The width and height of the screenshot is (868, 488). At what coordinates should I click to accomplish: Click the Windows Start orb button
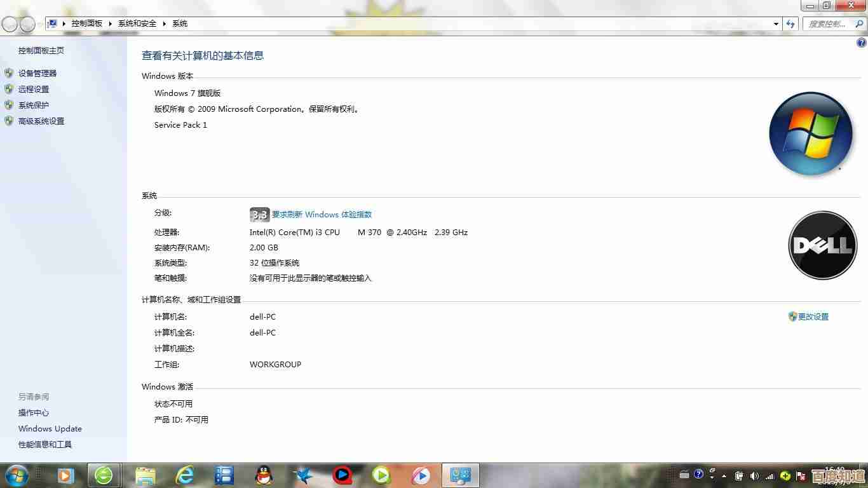point(16,475)
